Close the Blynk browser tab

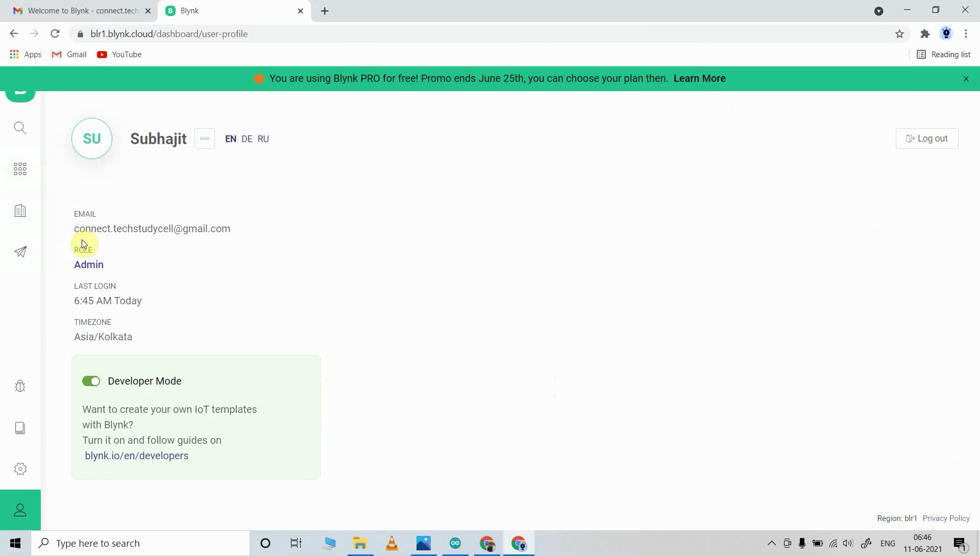301,11
